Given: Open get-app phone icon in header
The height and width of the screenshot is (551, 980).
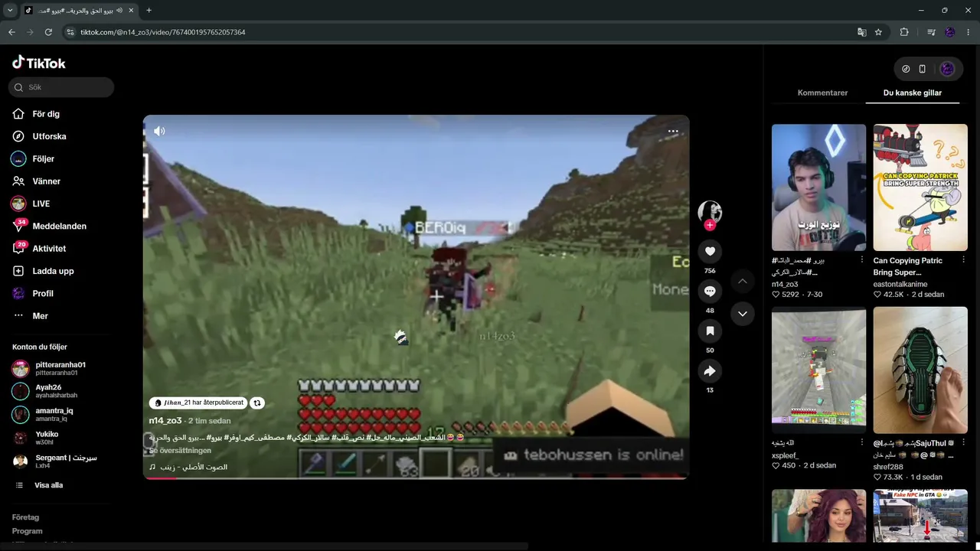Looking at the screenshot, I should coord(923,69).
